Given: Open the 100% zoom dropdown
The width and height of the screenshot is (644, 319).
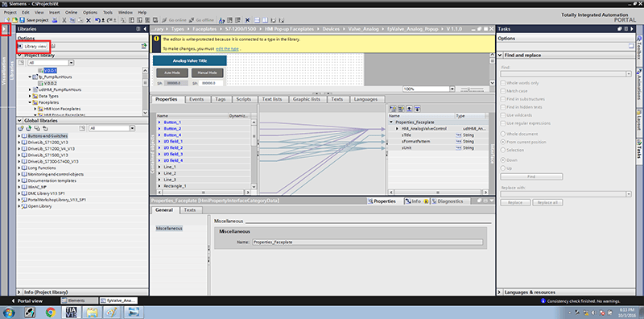Looking at the screenshot, I should click(x=452, y=89).
